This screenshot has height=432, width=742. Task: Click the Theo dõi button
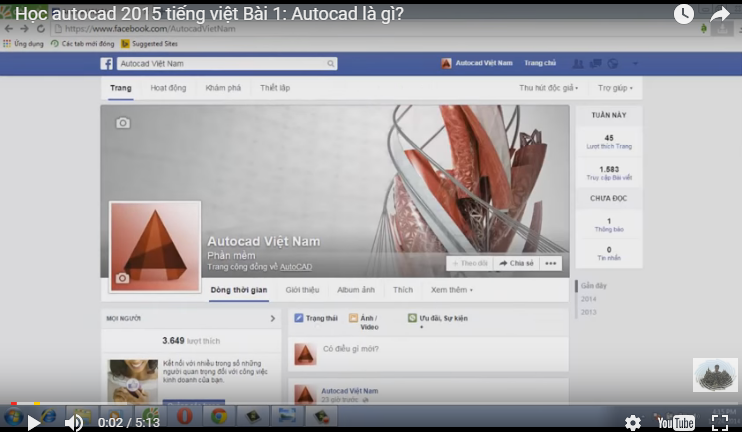(x=470, y=264)
